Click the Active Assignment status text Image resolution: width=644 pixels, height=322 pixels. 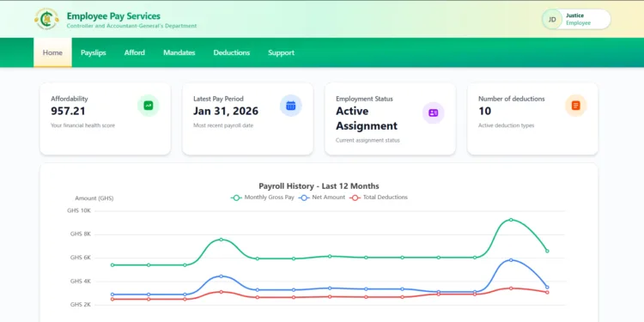[x=367, y=118]
